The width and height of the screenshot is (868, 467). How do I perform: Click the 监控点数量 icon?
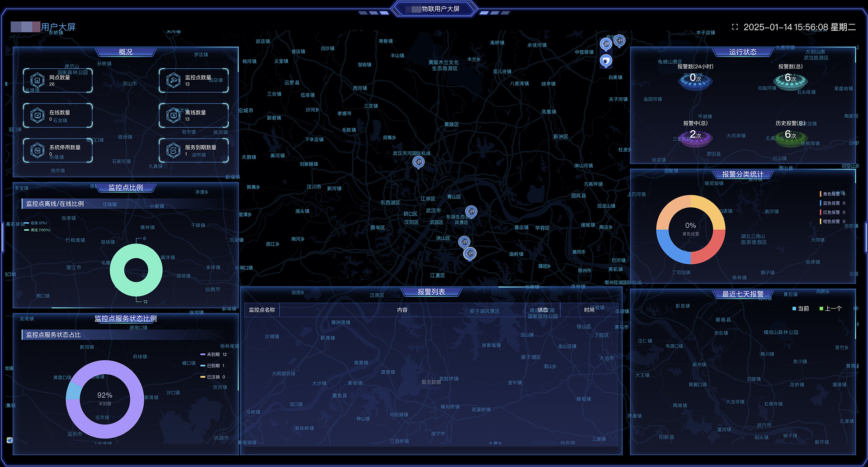pyautogui.click(x=173, y=80)
